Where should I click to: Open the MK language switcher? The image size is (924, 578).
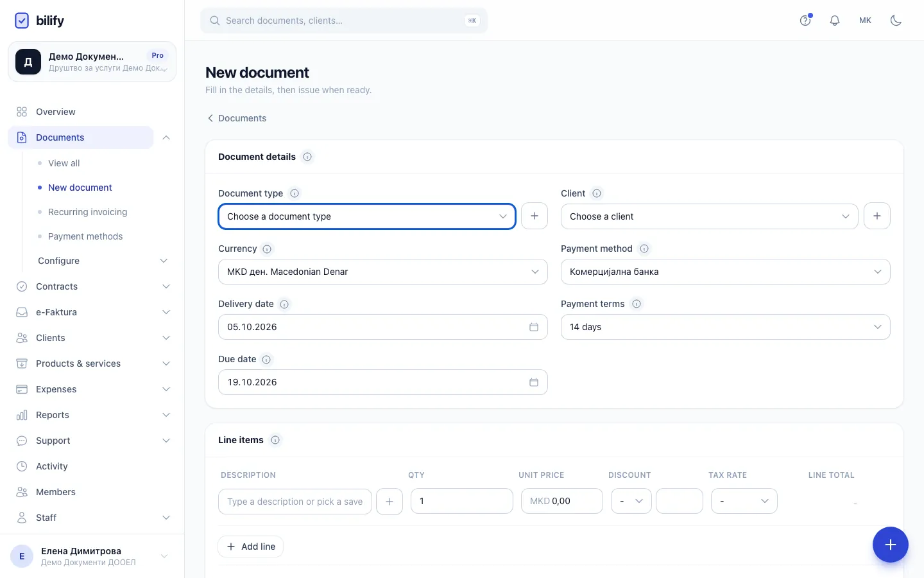[x=866, y=21]
